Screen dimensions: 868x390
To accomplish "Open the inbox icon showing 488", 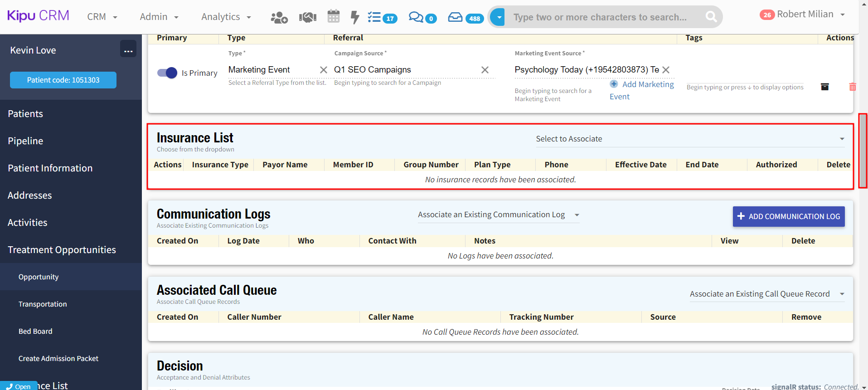I will 455,17.
